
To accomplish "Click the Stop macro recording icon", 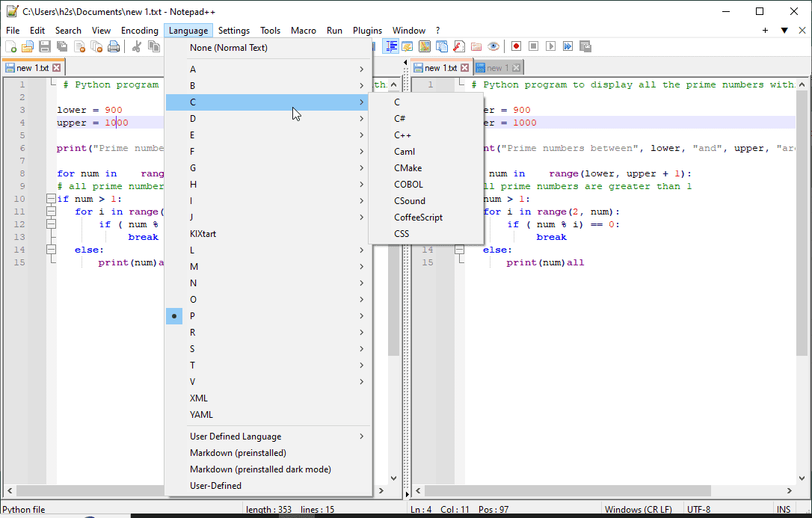I will [533, 46].
